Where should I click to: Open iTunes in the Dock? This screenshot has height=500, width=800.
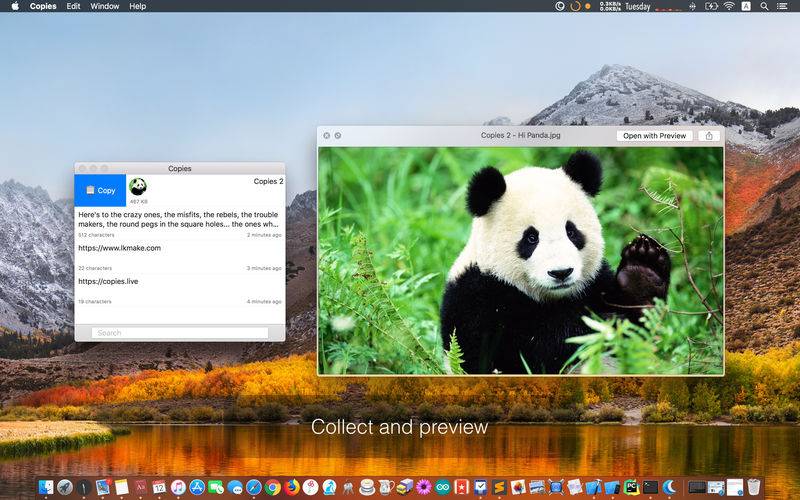tap(178, 487)
